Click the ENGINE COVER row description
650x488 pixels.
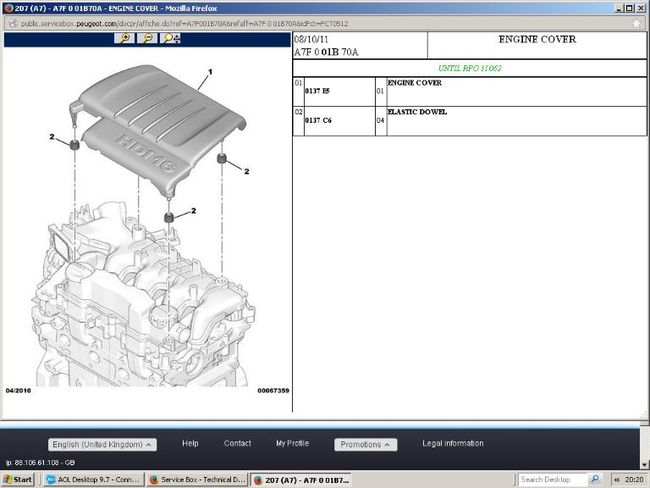pyautogui.click(x=415, y=83)
